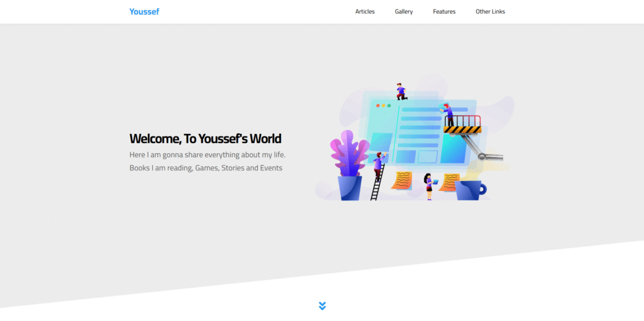Click the woman holding a tablet
644x321 pixels.
[429, 185]
